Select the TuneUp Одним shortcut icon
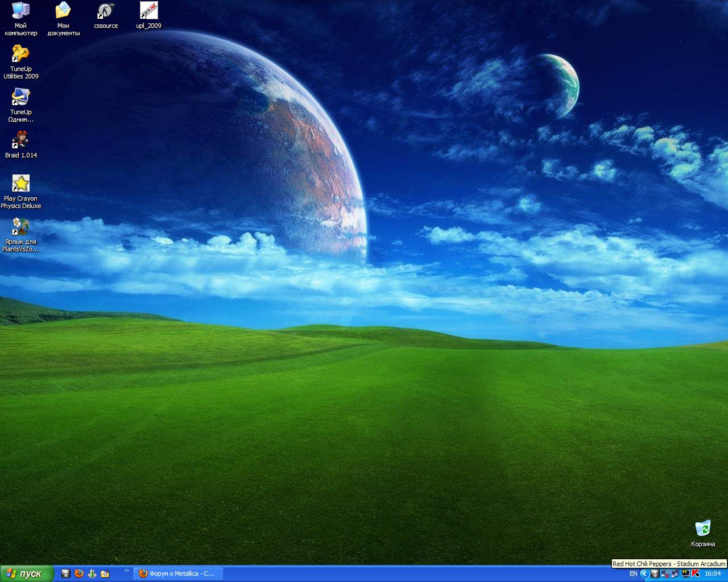This screenshot has width=728, height=582. click(20, 97)
